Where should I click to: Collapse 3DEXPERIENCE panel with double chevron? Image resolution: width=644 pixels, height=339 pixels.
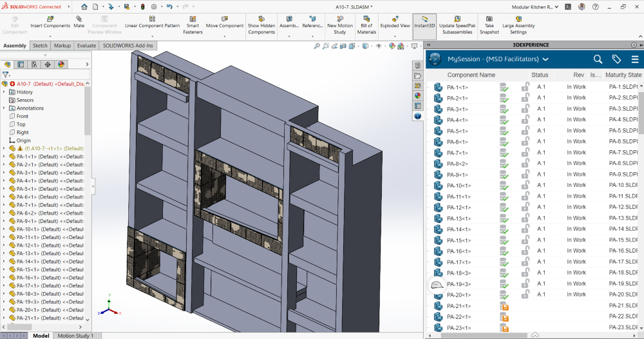[428, 44]
